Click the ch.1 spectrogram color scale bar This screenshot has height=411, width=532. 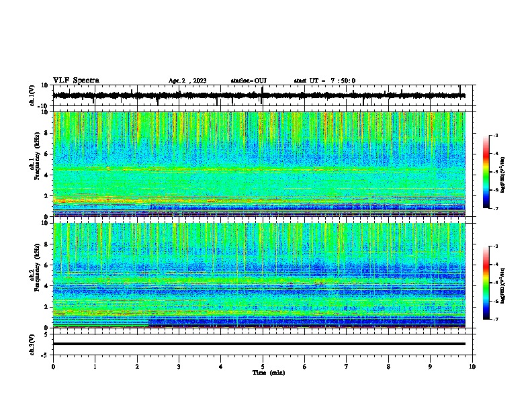coord(486,172)
